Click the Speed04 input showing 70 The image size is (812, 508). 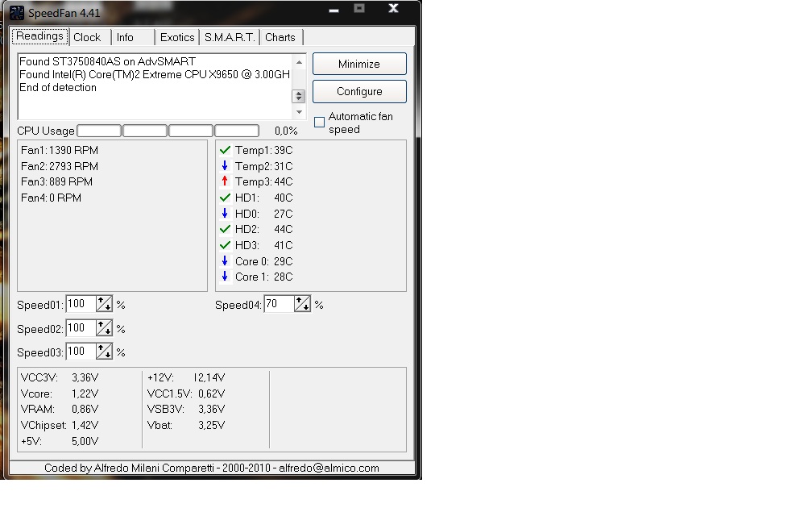pyautogui.click(x=279, y=304)
